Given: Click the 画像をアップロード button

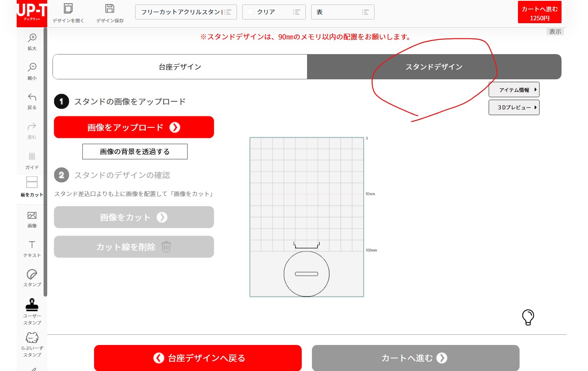Looking at the screenshot, I should point(134,127).
